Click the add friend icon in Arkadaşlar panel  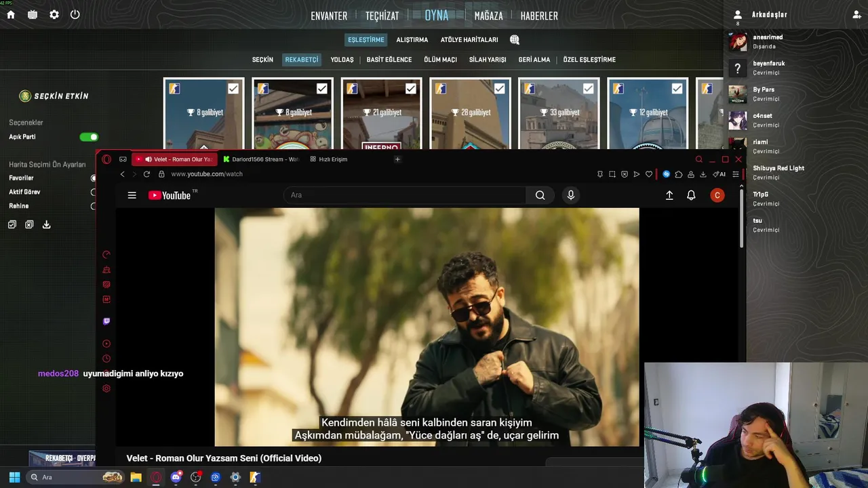857,14
